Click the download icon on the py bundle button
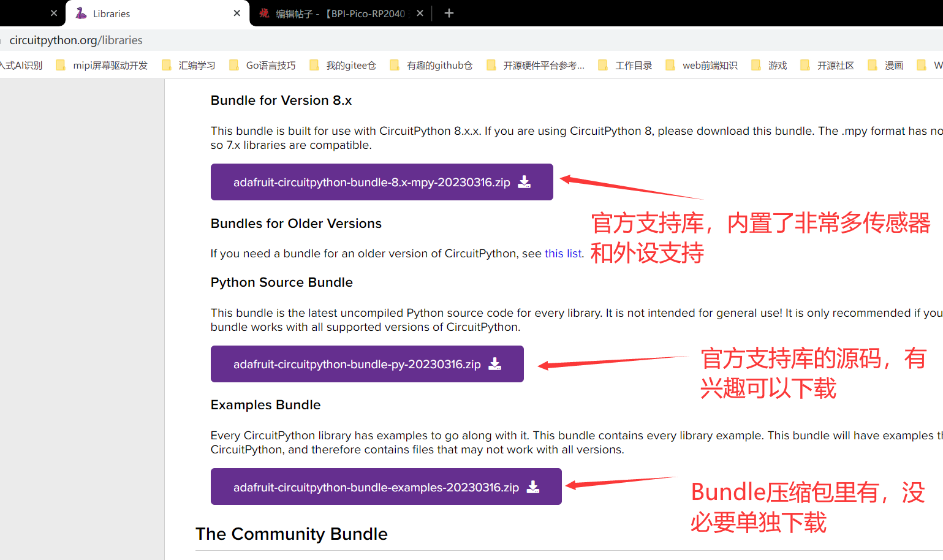Viewport: 943px width, 560px height. (x=495, y=364)
